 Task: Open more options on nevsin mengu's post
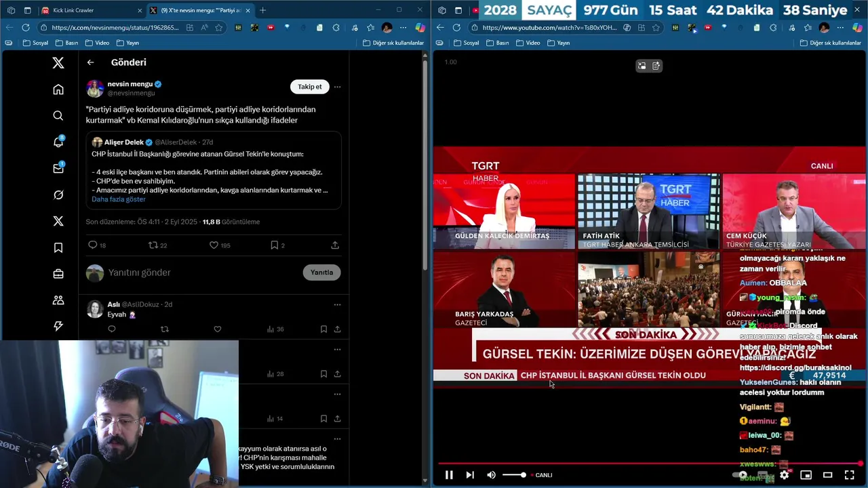[x=337, y=87]
